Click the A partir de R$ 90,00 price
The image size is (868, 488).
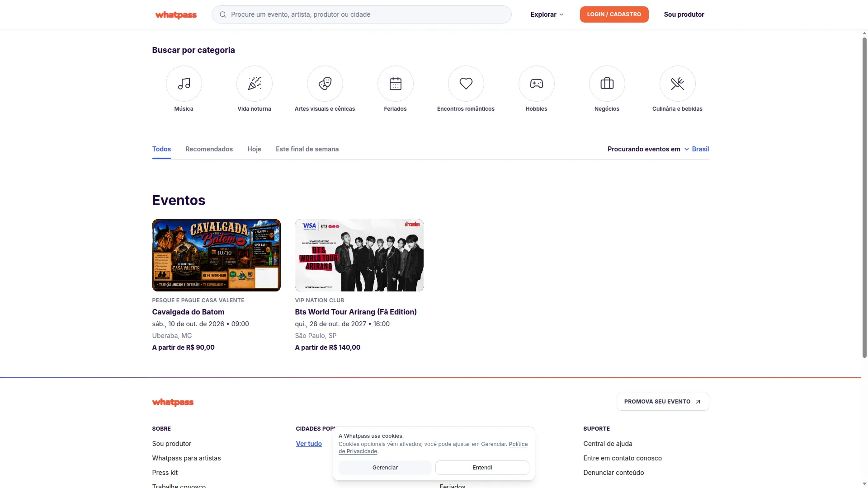[x=183, y=347]
